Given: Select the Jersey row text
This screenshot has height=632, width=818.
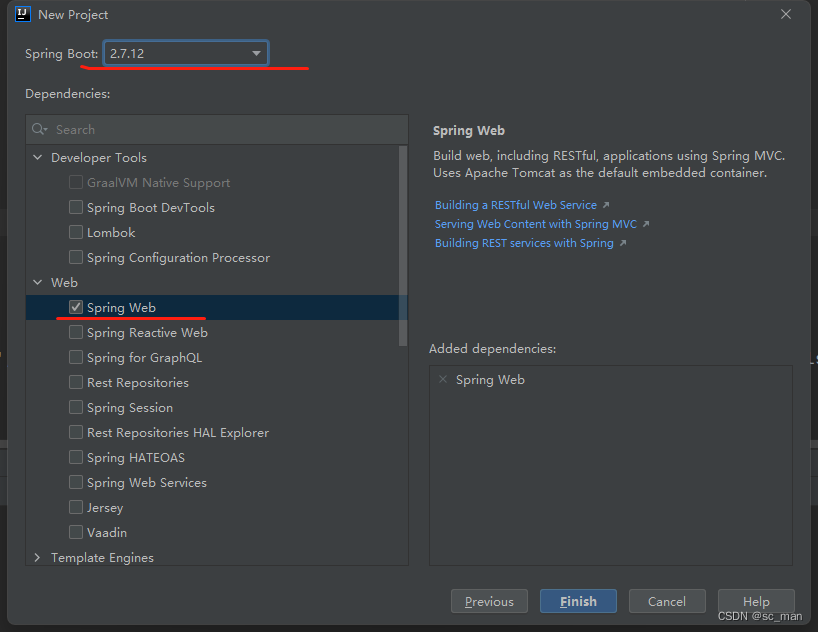Looking at the screenshot, I should pos(105,508).
